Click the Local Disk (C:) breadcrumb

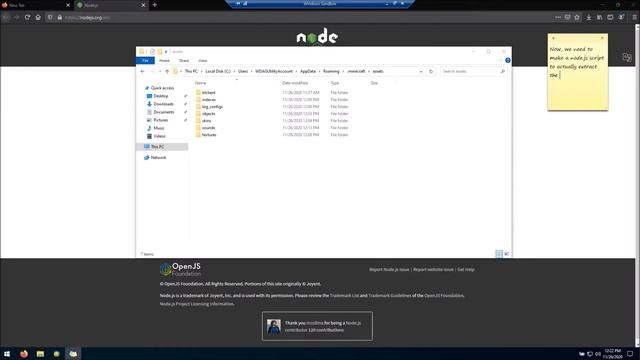[x=218, y=71]
